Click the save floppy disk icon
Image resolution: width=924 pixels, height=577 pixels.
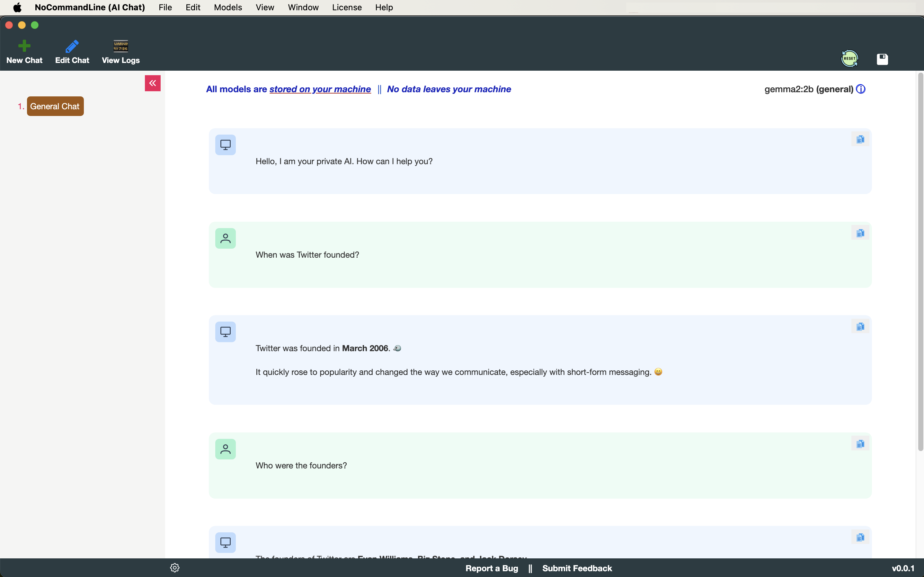coord(882,59)
